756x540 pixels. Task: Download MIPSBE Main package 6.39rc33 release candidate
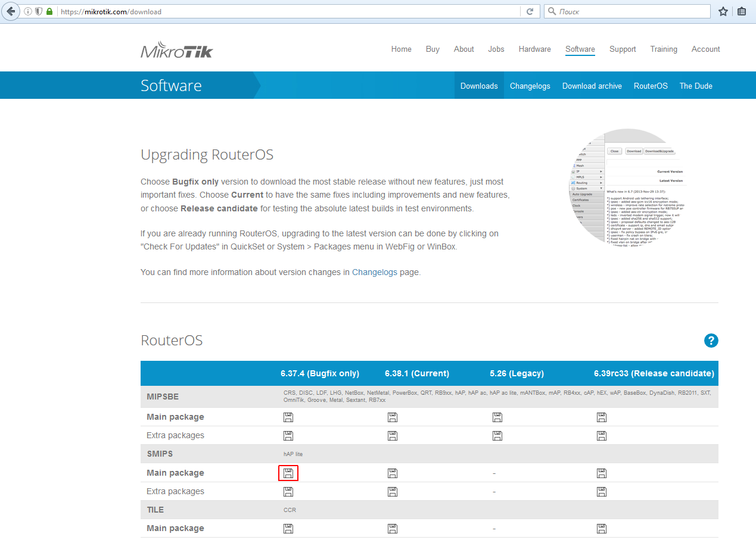(x=601, y=417)
